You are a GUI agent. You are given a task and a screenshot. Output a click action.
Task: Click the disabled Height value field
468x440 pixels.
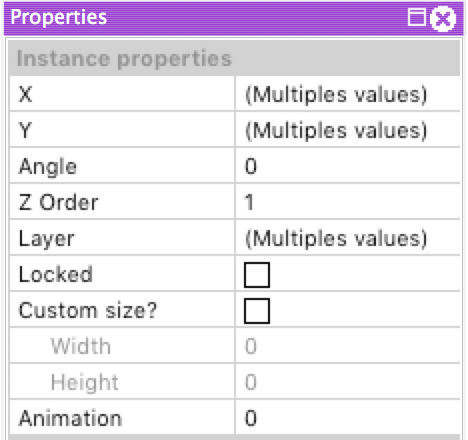coord(348,382)
